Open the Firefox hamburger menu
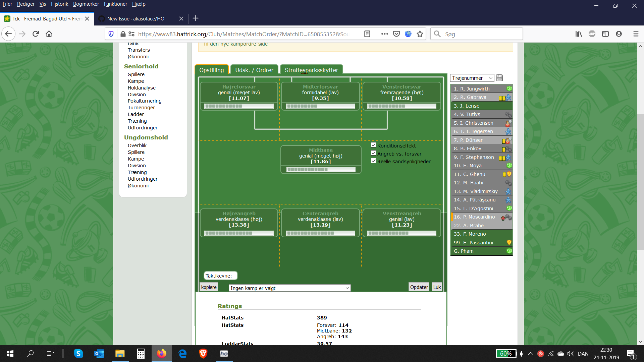The height and width of the screenshot is (362, 644). [636, 34]
